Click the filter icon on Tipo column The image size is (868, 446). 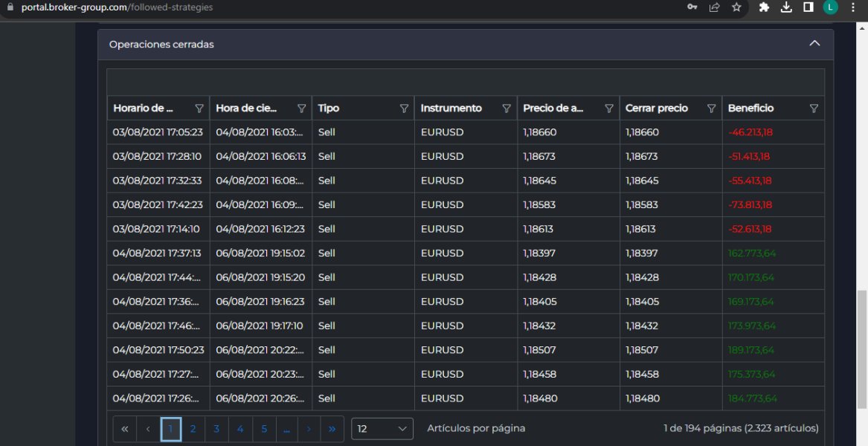[404, 109]
